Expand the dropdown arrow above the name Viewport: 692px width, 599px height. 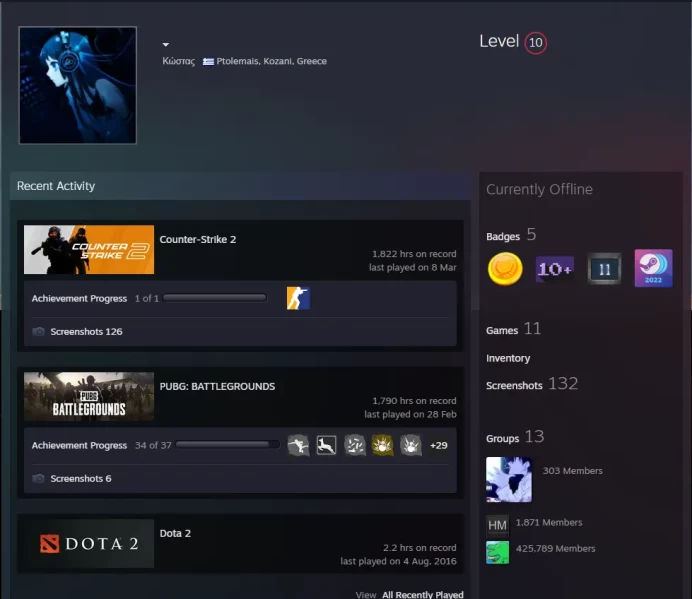[165, 45]
